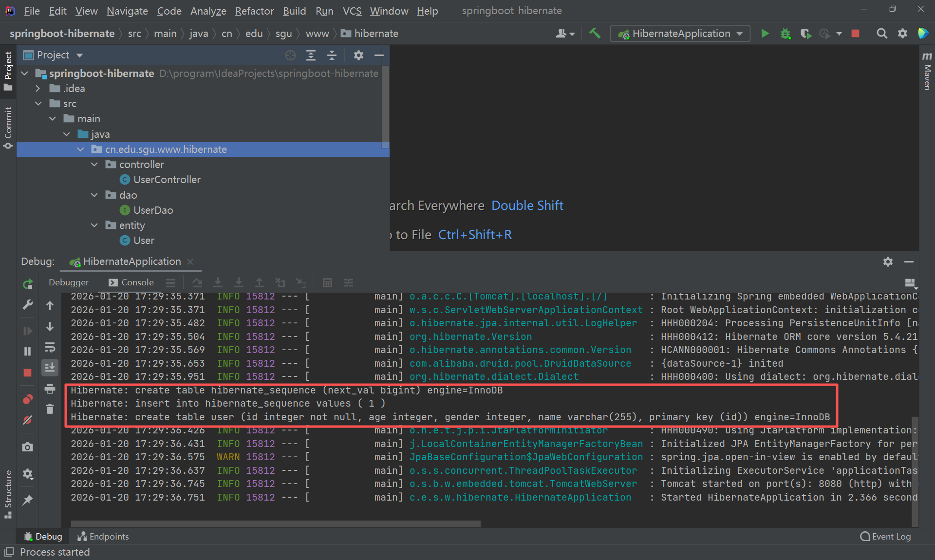This screenshot has height=560, width=935.
Task: Open the Event Log
Action: point(885,536)
